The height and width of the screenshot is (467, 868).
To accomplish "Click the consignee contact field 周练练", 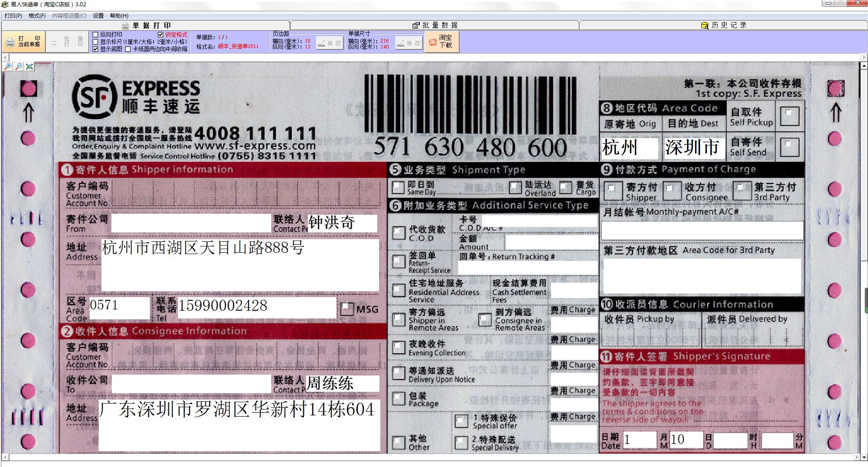I will (x=343, y=384).
